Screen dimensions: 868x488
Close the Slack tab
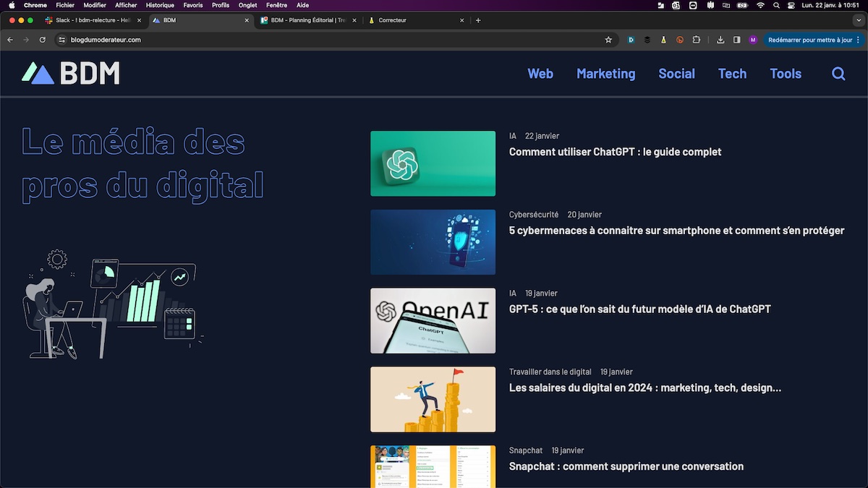pyautogui.click(x=139, y=20)
